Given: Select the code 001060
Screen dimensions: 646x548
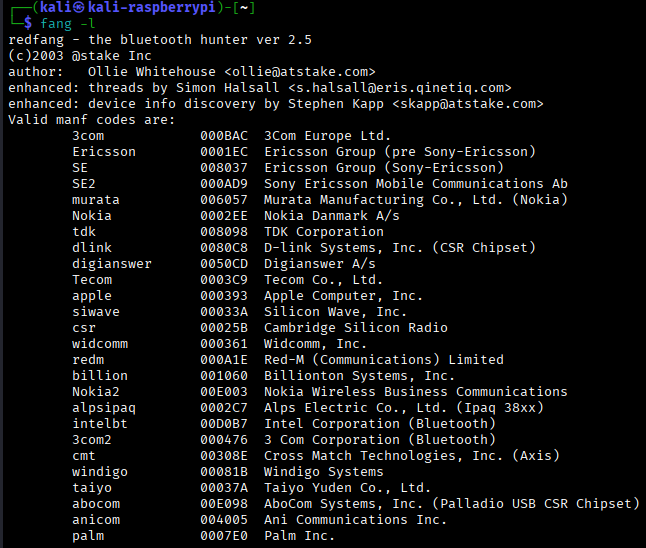Looking at the screenshot, I should pyautogui.click(x=224, y=376).
